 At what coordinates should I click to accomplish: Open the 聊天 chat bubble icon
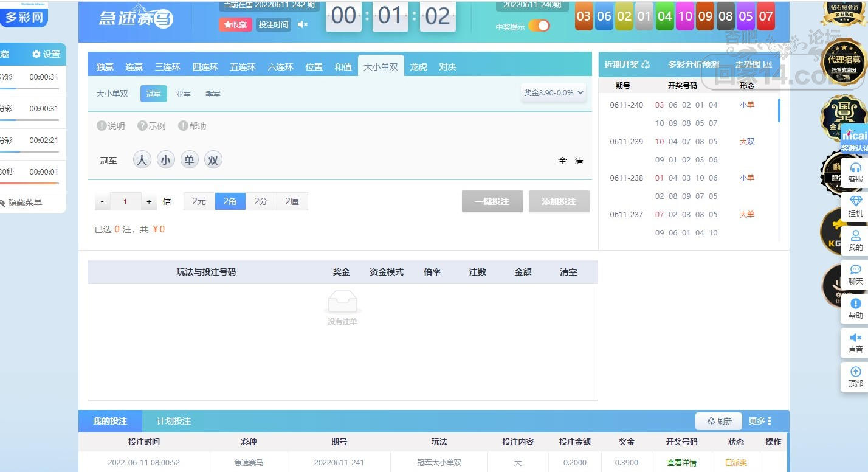(855, 269)
